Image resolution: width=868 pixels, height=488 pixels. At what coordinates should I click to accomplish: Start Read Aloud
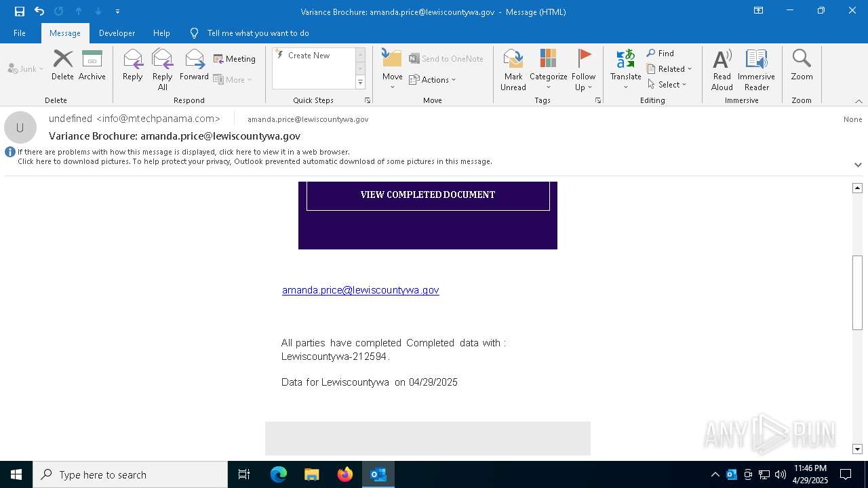(722, 69)
